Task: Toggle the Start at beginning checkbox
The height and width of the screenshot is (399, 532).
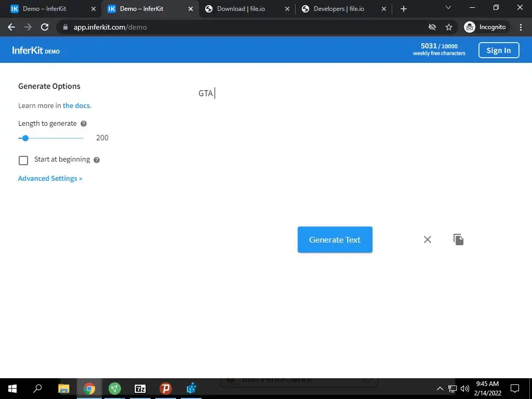Action: [x=23, y=160]
